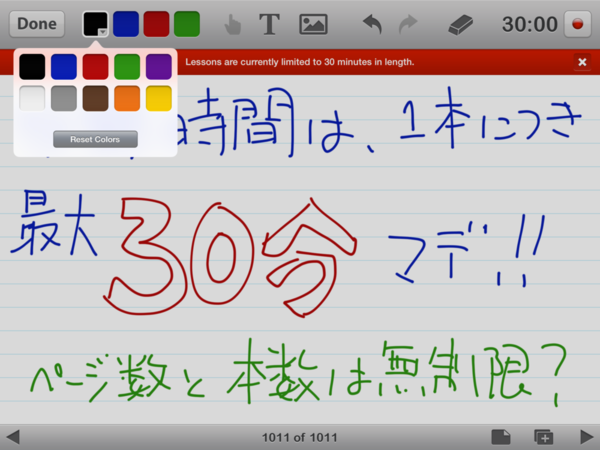The image size is (600, 450).
Task: Select the red pen in the toolbar
Action: pos(156,24)
